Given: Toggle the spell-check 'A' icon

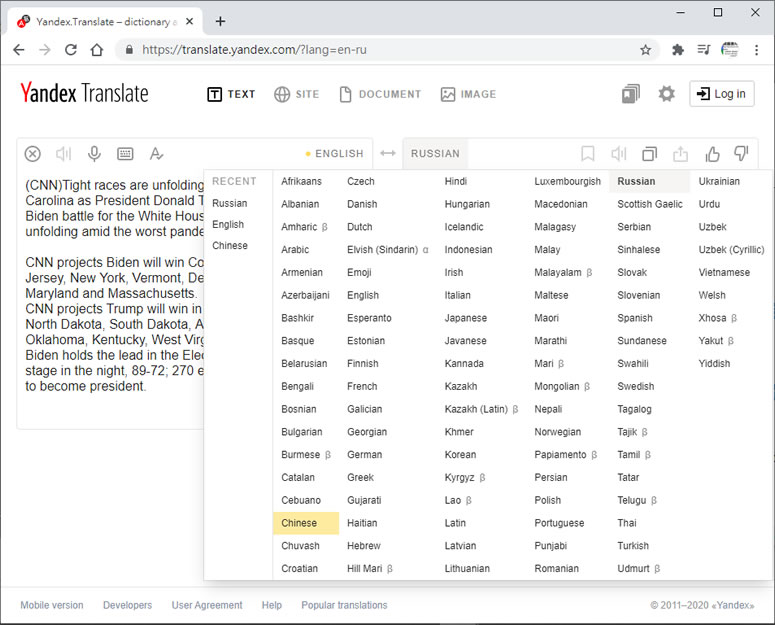Looking at the screenshot, I should click(x=156, y=154).
